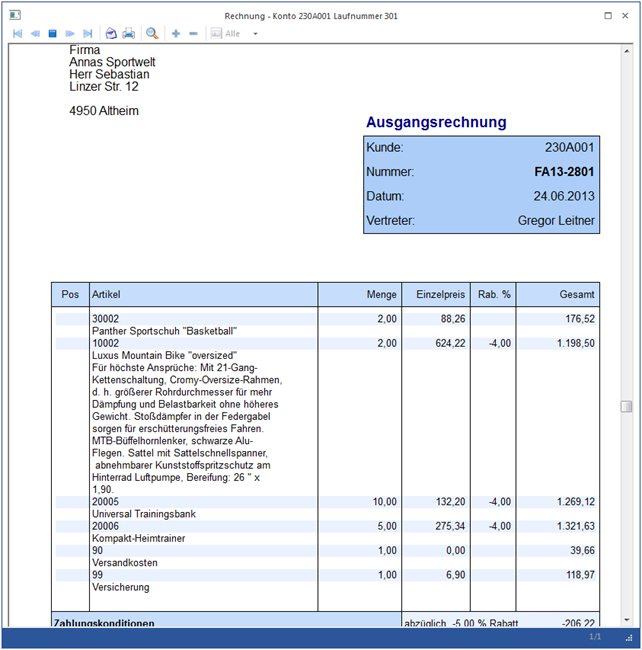Zoom out with the minus icon
This screenshot has height=650, width=642.
click(x=193, y=33)
